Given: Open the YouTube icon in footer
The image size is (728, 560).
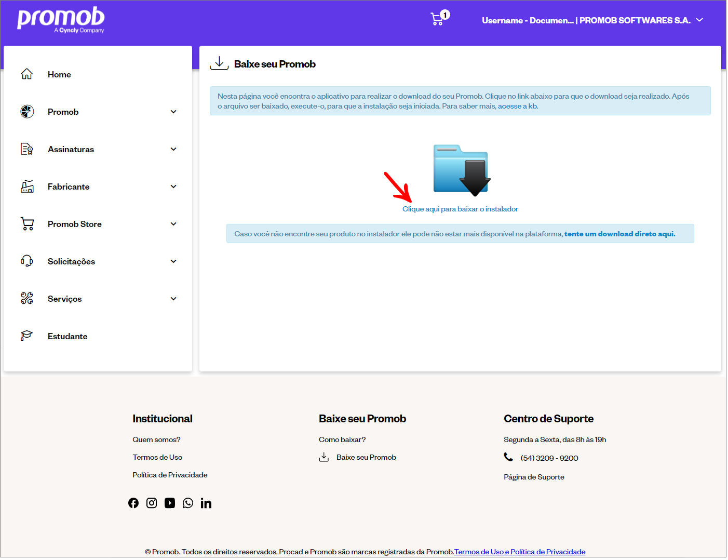Looking at the screenshot, I should (170, 503).
